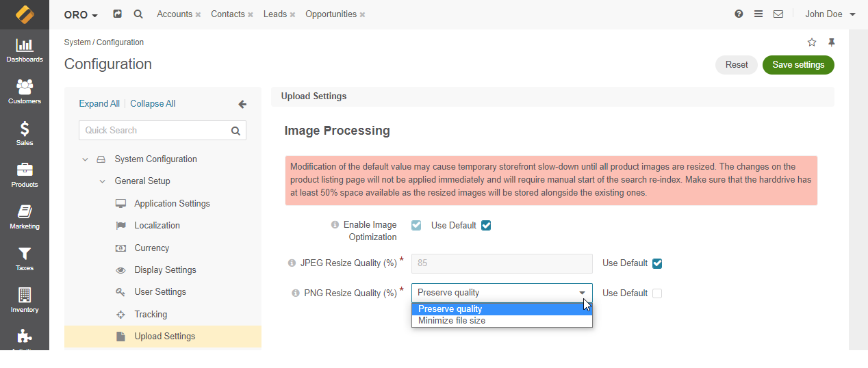Screen dimensions: 868x368
Task: Click the Save settings button
Action: tap(798, 65)
